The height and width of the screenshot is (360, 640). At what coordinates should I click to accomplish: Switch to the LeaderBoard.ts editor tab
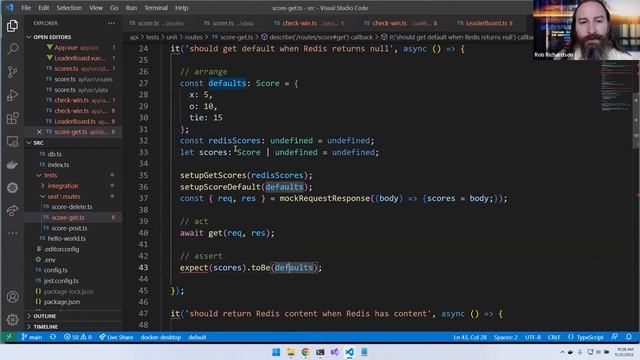pyautogui.click(x=485, y=23)
